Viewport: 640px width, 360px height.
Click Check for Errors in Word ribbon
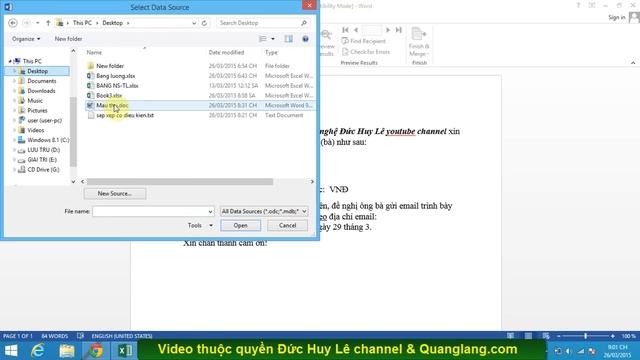tap(366, 52)
